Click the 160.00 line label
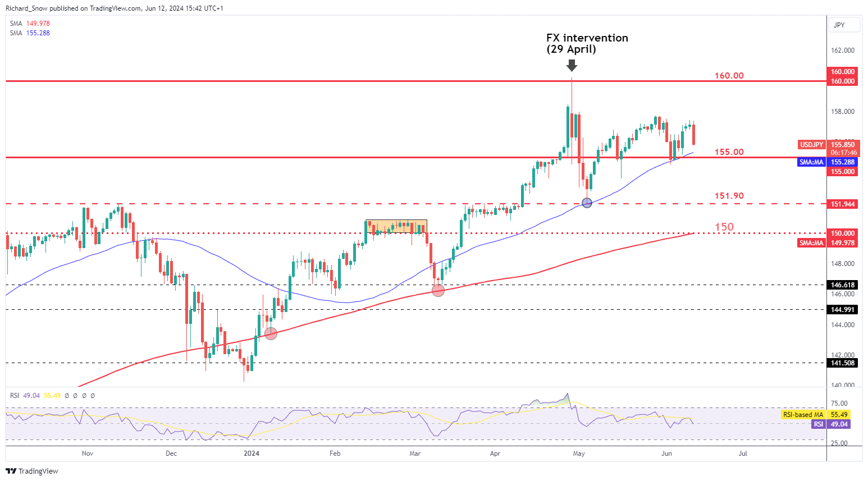 (729, 76)
